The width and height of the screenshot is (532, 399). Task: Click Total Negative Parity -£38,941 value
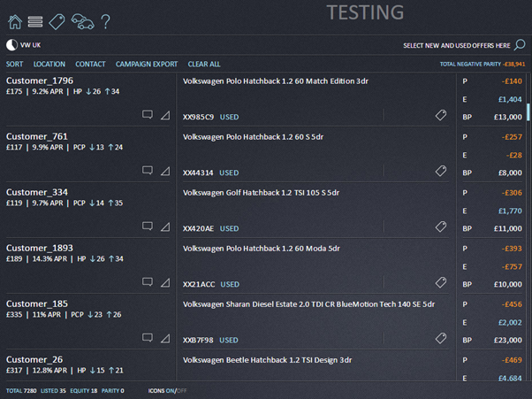click(x=513, y=65)
